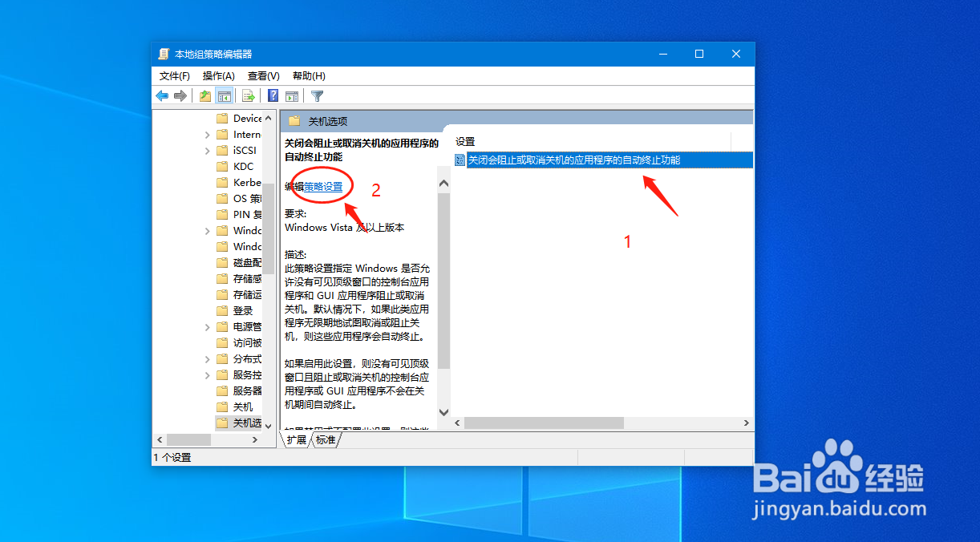Click the policy setting icon in the list
980x542 pixels.
click(460, 160)
